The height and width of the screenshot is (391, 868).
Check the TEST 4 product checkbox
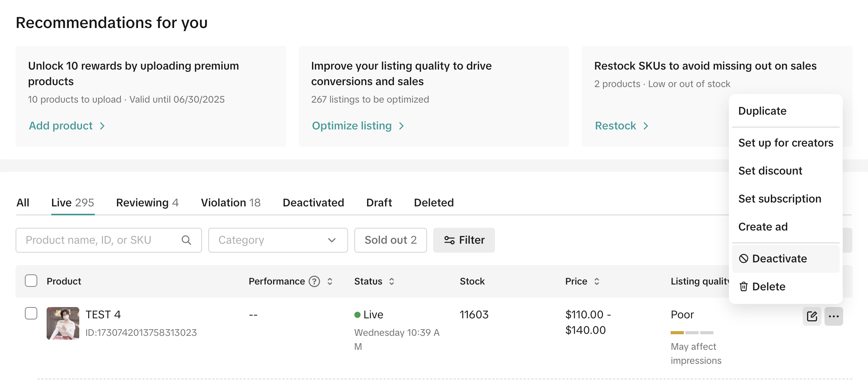(31, 313)
